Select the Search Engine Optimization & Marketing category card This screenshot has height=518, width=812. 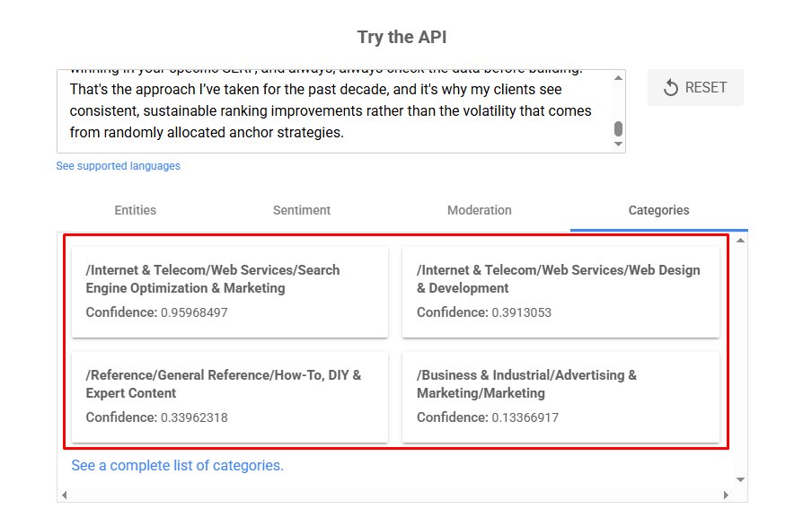tap(229, 293)
